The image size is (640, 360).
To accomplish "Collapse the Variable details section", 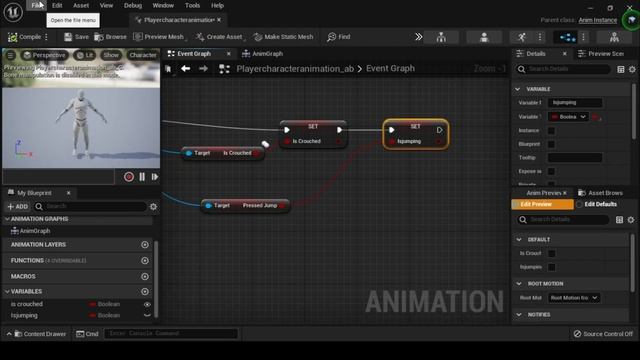I will click(518, 89).
